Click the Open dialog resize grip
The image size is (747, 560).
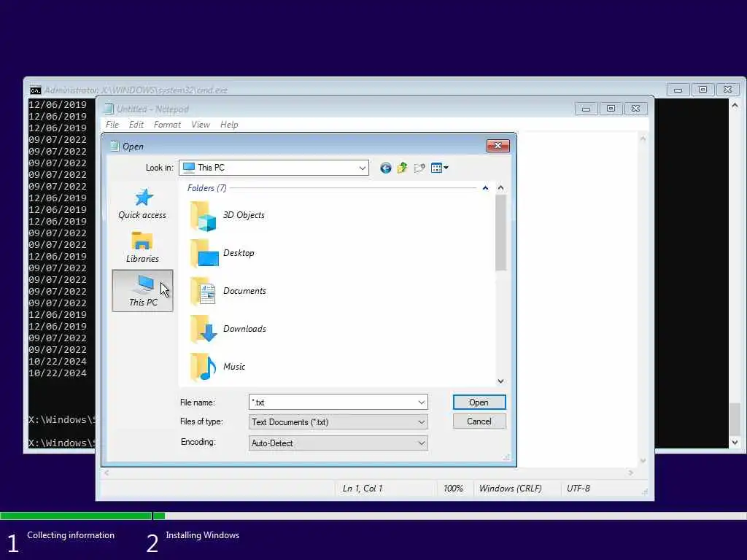[x=506, y=457]
